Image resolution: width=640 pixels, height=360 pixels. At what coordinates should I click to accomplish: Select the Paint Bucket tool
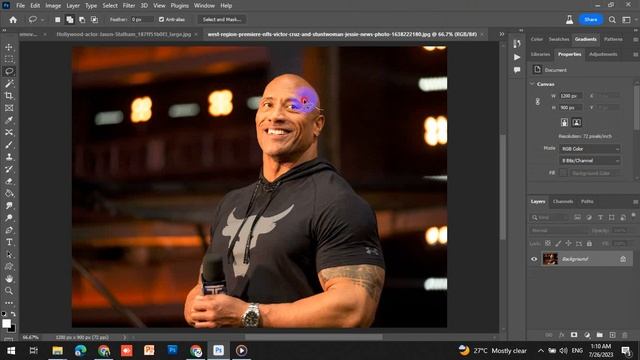pyautogui.click(x=9, y=193)
